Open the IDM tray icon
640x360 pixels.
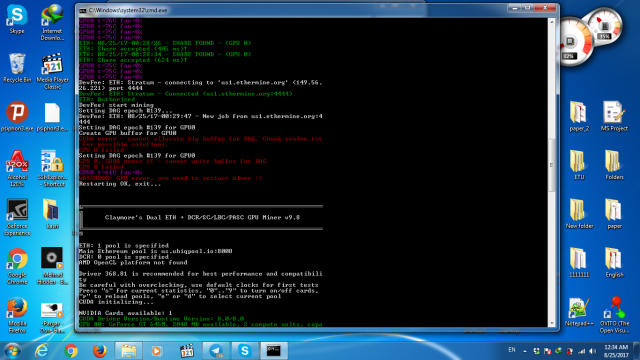tap(558, 351)
